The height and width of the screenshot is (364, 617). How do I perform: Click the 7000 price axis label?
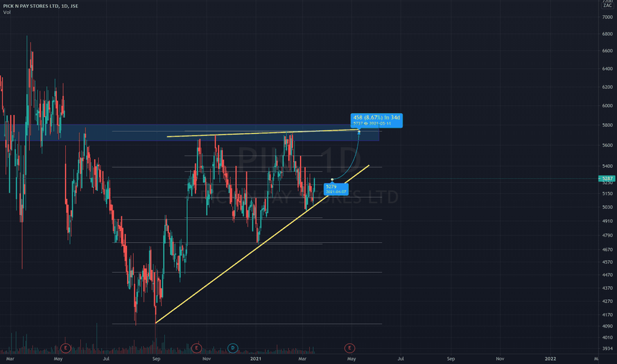tap(607, 17)
